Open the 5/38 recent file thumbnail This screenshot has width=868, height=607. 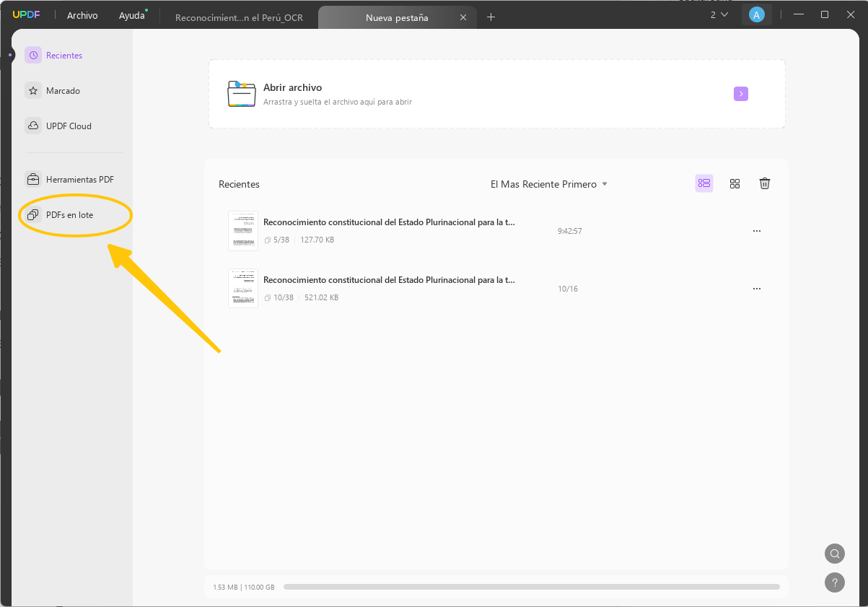click(243, 231)
